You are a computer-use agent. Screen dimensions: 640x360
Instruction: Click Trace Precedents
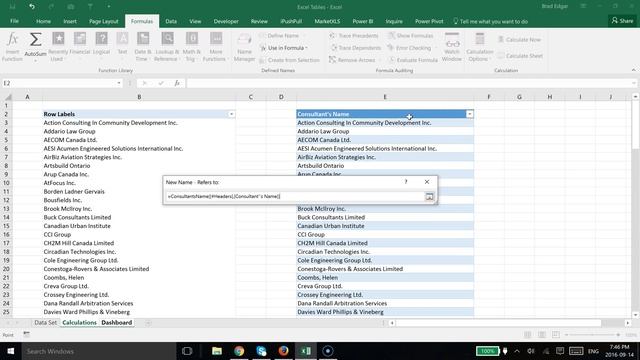click(354, 36)
